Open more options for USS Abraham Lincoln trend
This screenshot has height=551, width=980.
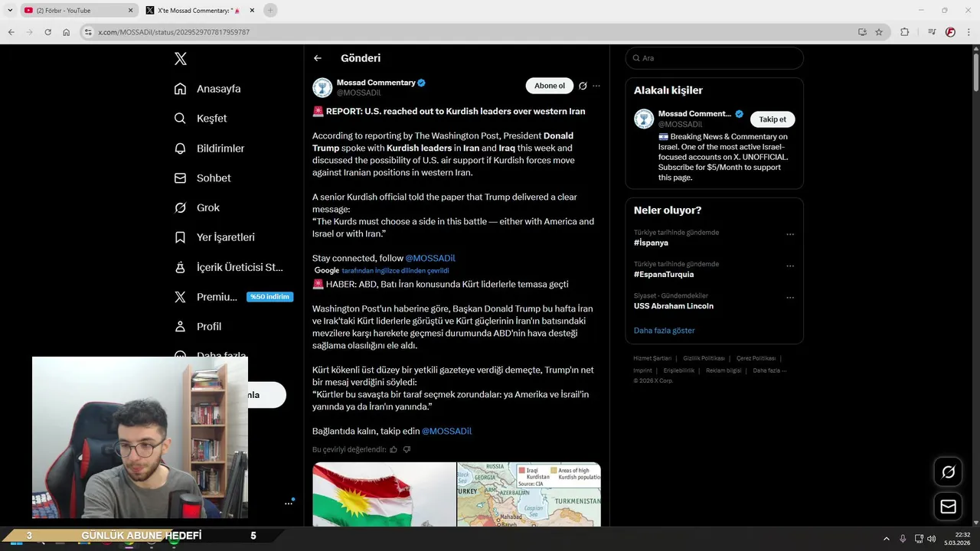[790, 298]
